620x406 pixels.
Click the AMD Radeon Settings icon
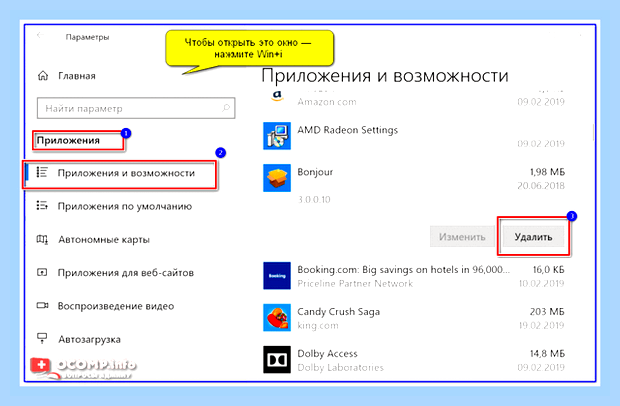click(277, 136)
